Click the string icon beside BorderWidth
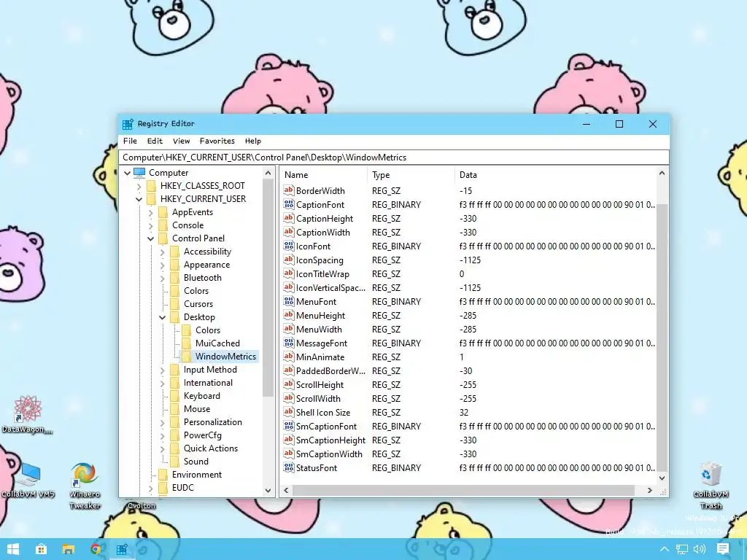747x560 pixels. coord(289,190)
